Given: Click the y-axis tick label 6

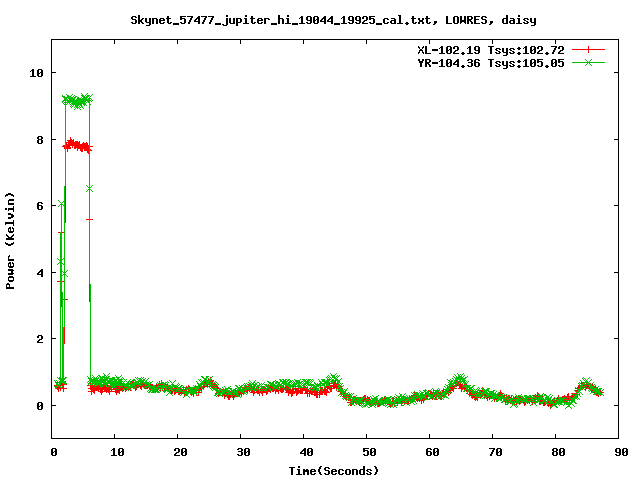Looking at the screenshot, I should (x=40, y=206).
